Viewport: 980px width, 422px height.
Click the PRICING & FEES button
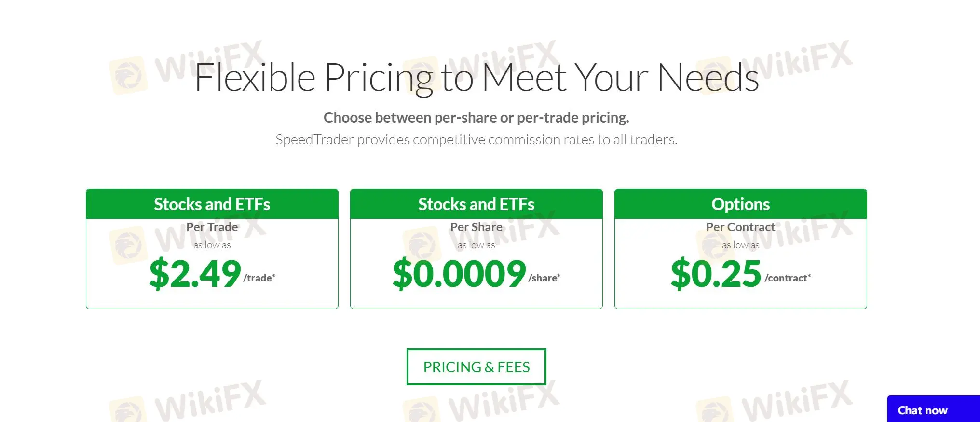tap(476, 367)
